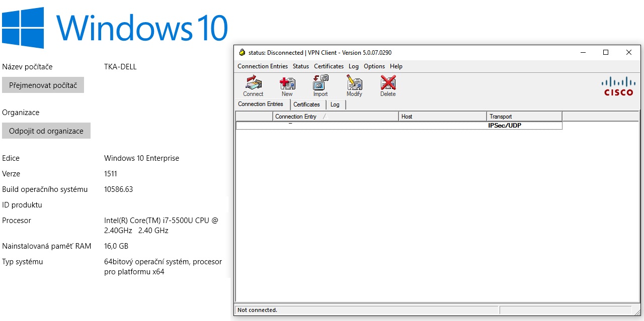This screenshot has width=644, height=321.
Task: Click the Build operačního systému label
Action: 45,189
